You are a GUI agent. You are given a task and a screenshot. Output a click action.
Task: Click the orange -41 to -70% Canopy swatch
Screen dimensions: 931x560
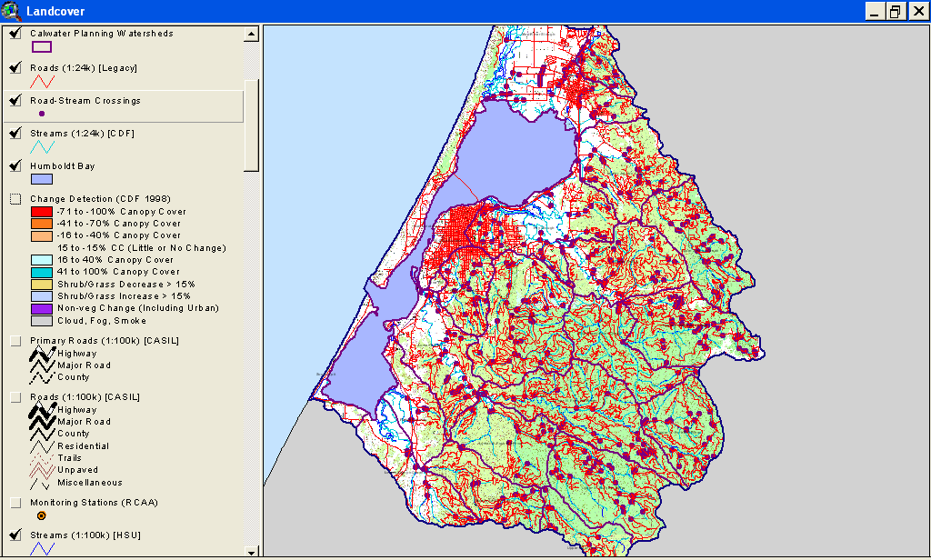(42, 224)
